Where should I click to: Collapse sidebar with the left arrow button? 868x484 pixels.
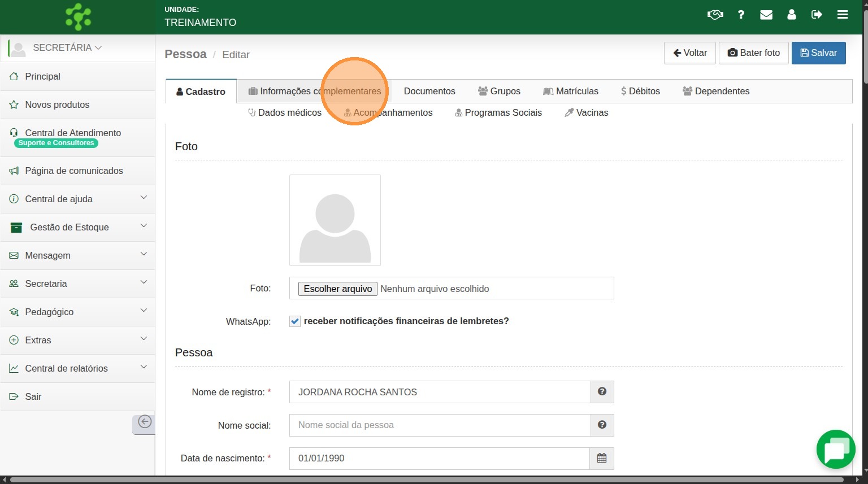pos(144,422)
